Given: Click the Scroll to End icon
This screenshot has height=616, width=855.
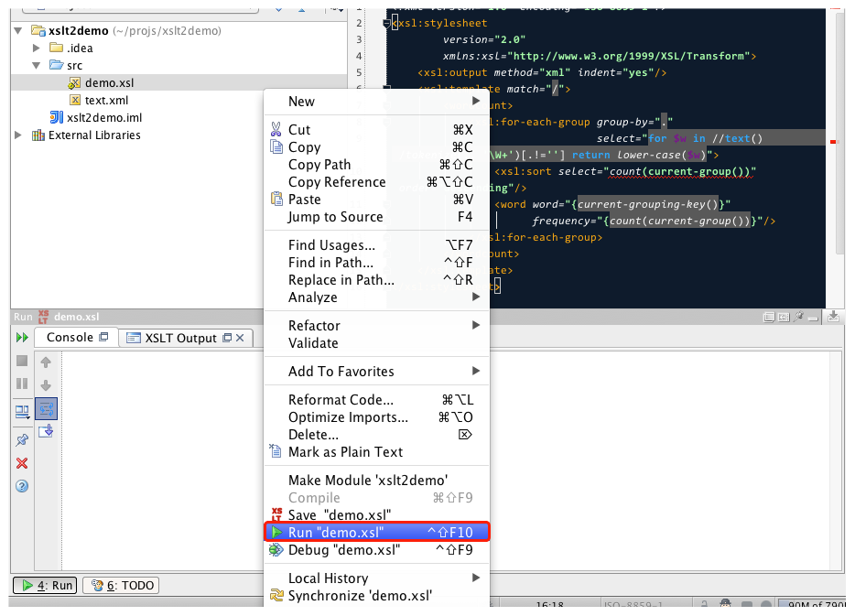Looking at the screenshot, I should 47,429.
